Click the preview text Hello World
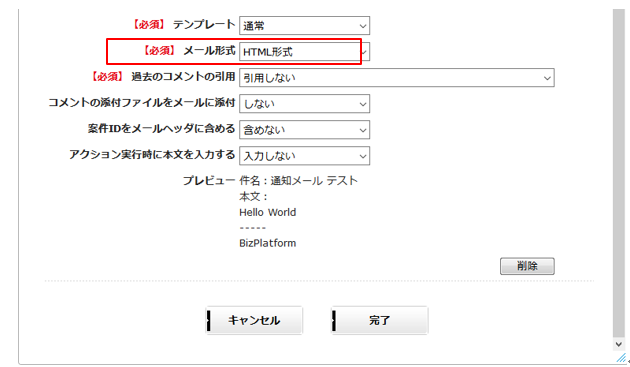 pyautogui.click(x=268, y=212)
